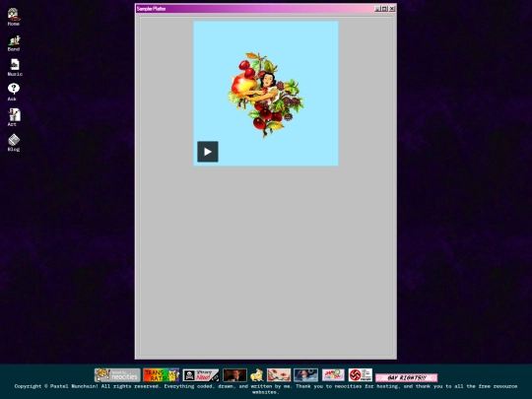Minimize the Sampler Platter window
The height and width of the screenshot is (399, 532).
[377, 9]
